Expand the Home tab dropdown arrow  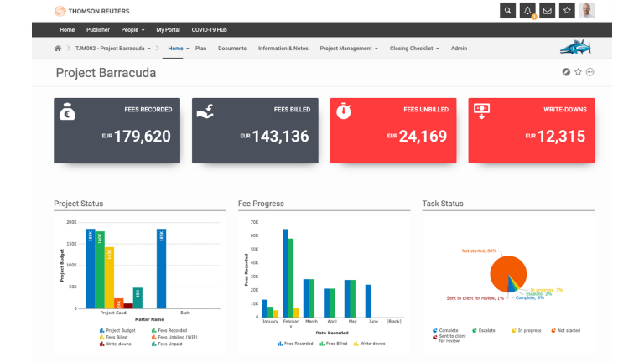188,49
